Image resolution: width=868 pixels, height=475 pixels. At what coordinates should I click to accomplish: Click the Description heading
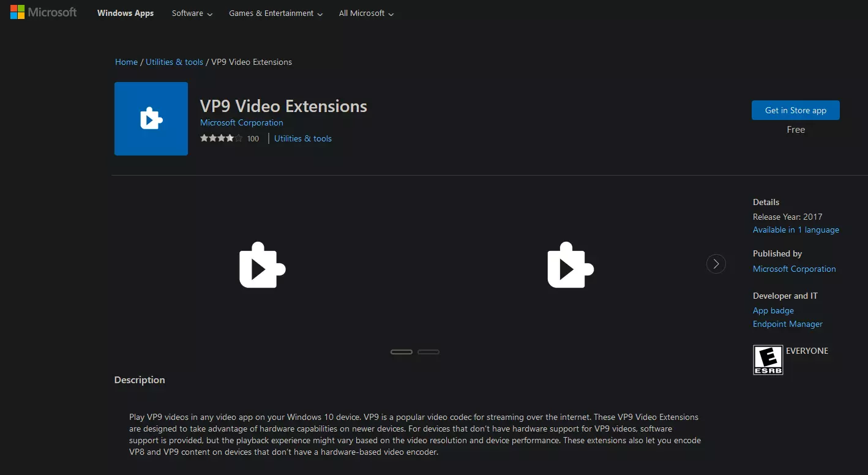click(140, 380)
